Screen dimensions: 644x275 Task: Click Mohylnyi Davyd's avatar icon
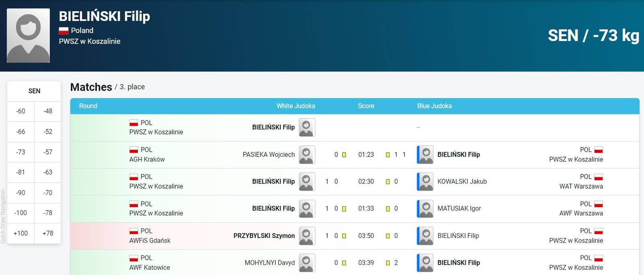307,263
